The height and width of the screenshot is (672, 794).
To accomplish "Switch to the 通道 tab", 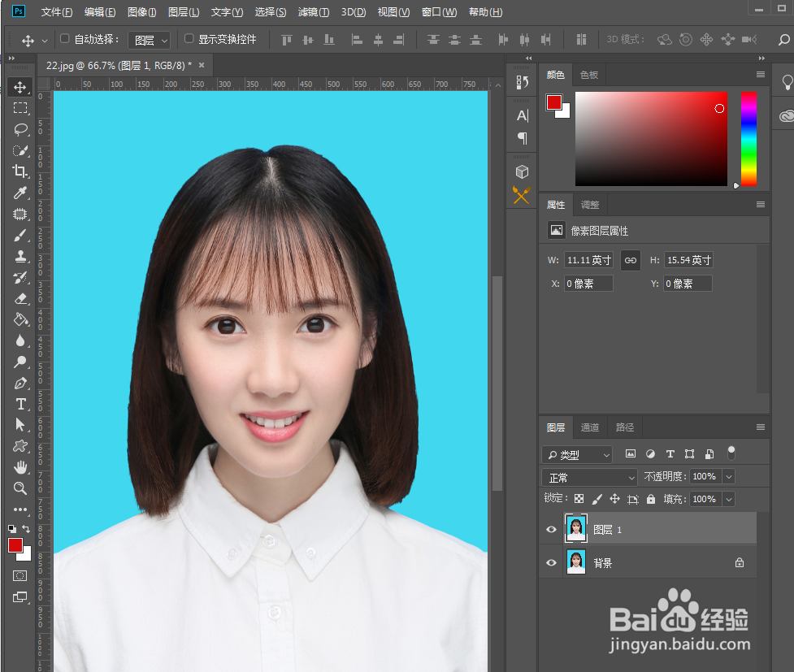I will coord(589,427).
